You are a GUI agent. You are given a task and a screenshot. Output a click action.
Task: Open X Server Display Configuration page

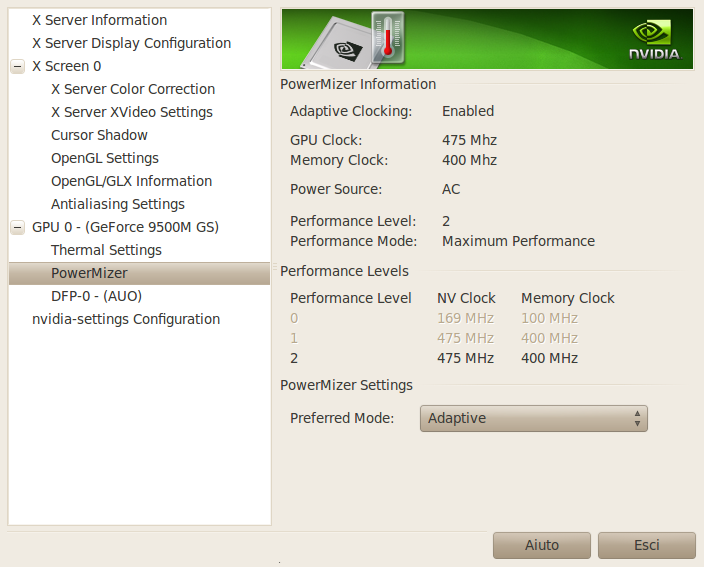click(131, 43)
